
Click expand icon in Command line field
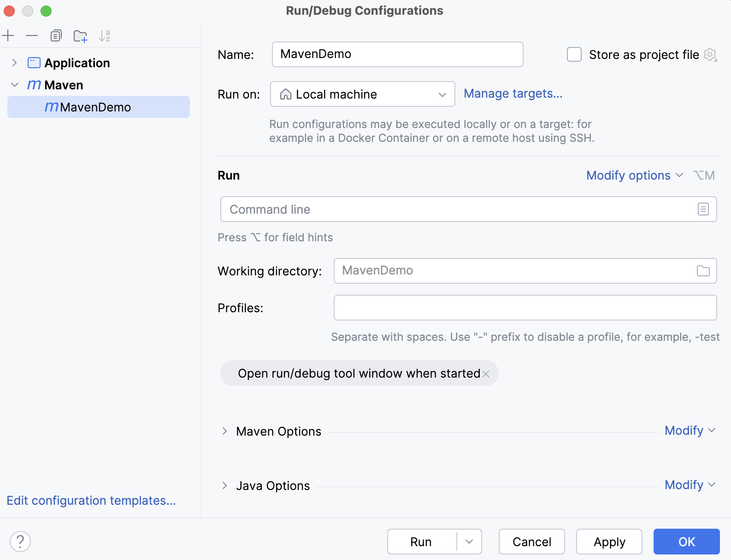coord(703,209)
